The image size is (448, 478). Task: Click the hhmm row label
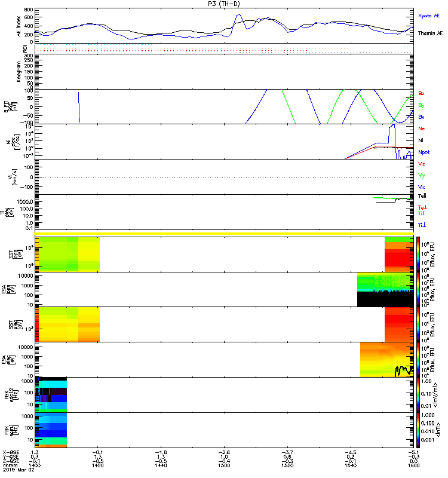(10, 465)
